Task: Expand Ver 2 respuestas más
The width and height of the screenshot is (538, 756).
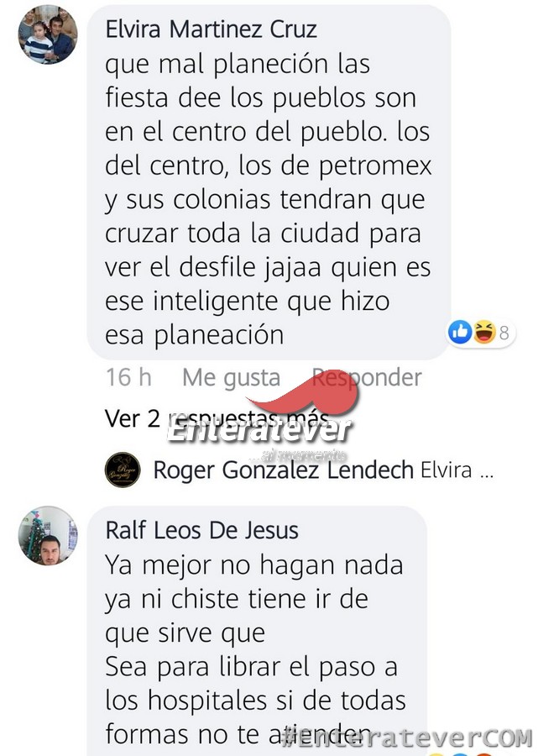Action: [217, 418]
